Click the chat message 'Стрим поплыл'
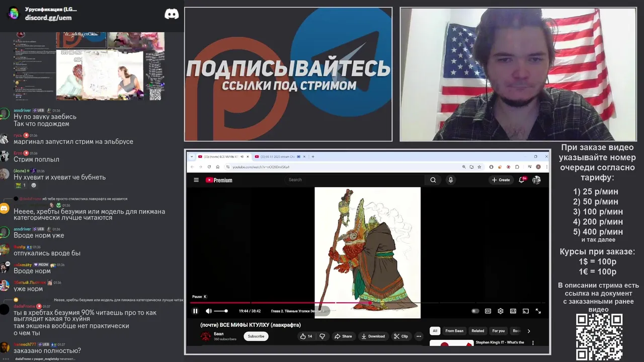The image size is (644, 362). (x=36, y=159)
